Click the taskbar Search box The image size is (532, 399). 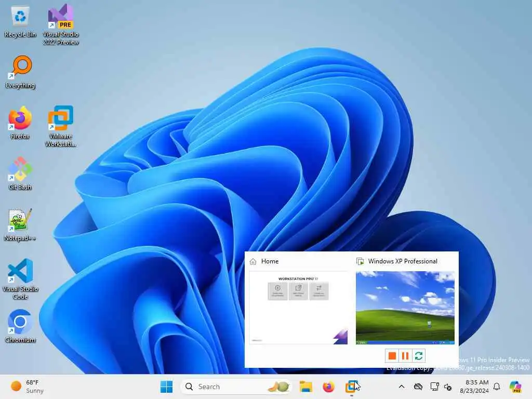click(x=236, y=387)
